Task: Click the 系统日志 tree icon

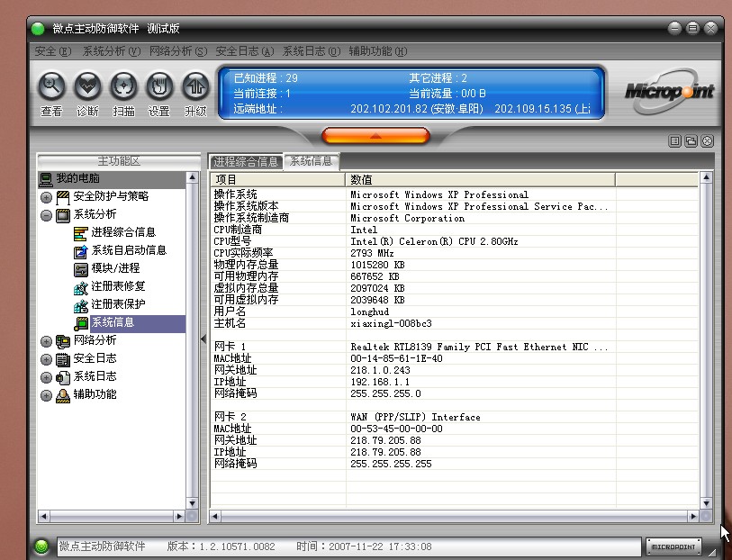Action: [63, 377]
